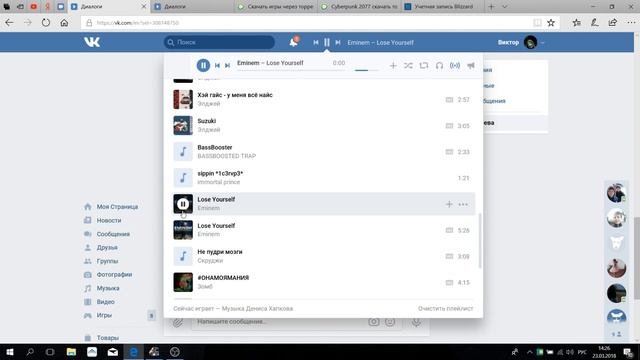Share the page from Edge toolbar

(613, 23)
